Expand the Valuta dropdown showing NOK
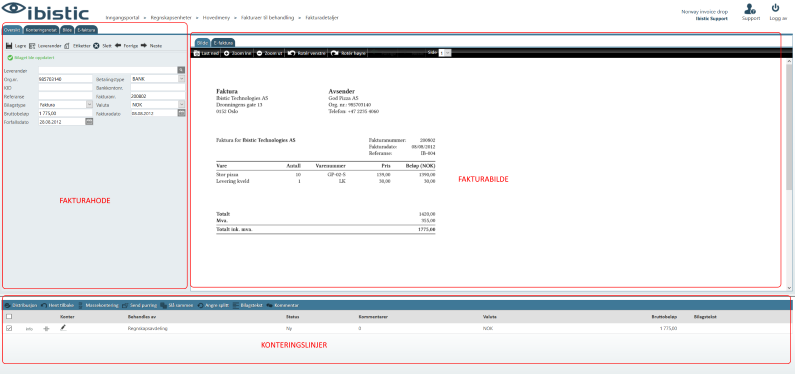 pyautogui.click(x=158, y=104)
